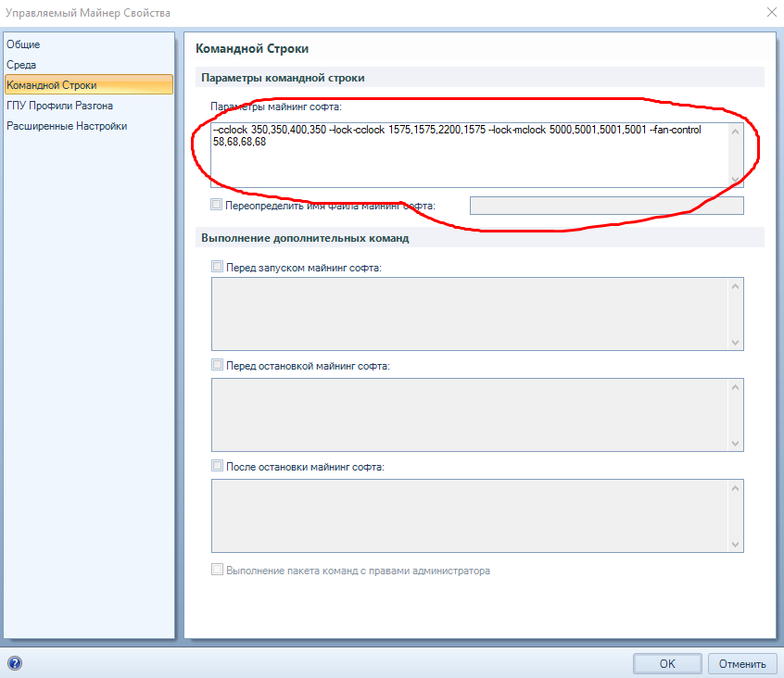This screenshot has height=678, width=784.
Task: Toggle Выполнение пакета команд с правами администратора
Action: 217,570
